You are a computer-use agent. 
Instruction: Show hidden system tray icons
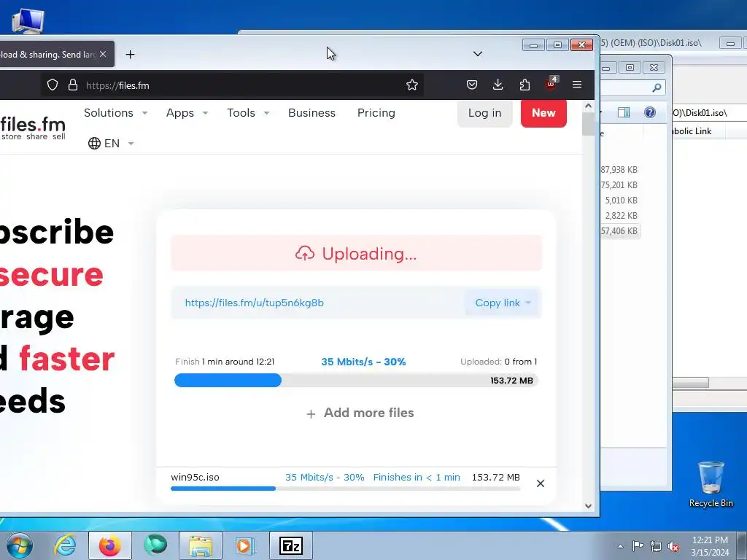(x=620, y=546)
